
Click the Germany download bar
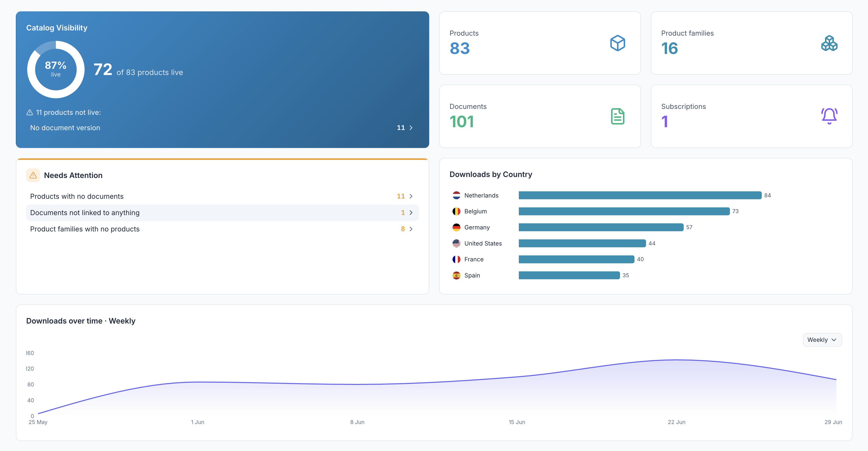(x=601, y=227)
